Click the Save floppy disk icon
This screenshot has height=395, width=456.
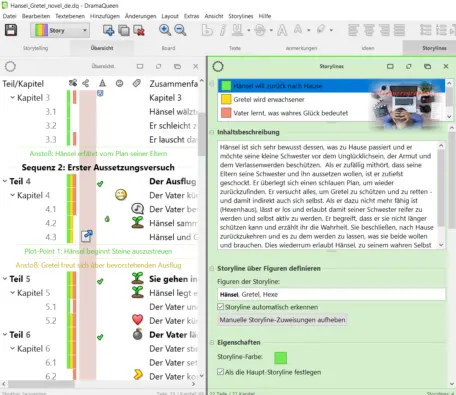[x=11, y=30]
